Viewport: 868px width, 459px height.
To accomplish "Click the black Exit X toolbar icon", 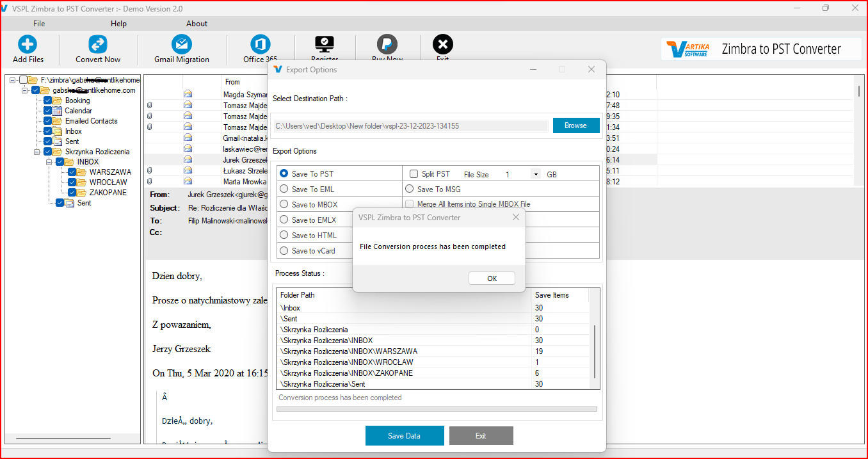I will click(442, 44).
